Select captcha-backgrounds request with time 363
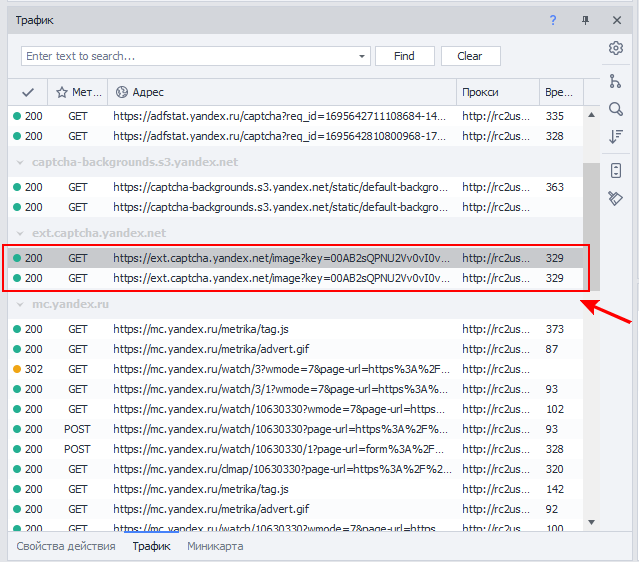The image size is (639, 562). (x=295, y=187)
